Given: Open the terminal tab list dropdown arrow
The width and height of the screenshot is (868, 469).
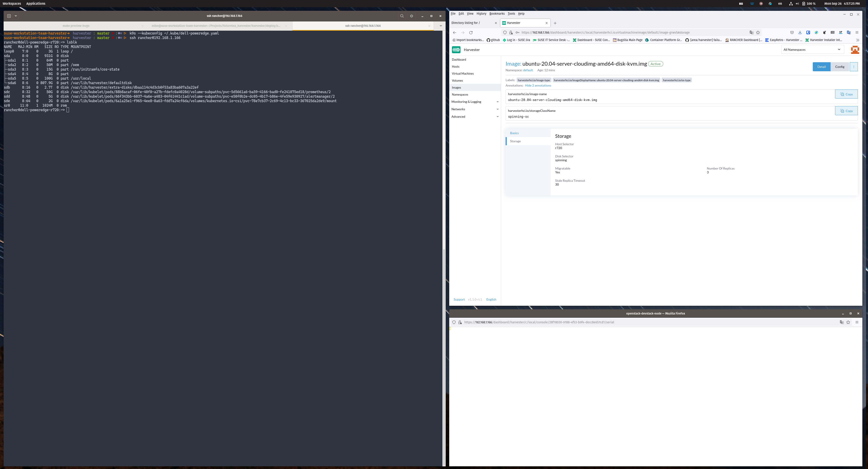Looking at the screenshot, I should tap(440, 26).
